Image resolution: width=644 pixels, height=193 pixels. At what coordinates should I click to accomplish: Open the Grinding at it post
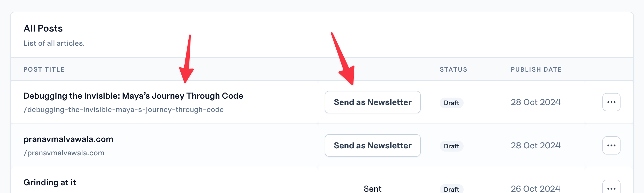tap(50, 183)
